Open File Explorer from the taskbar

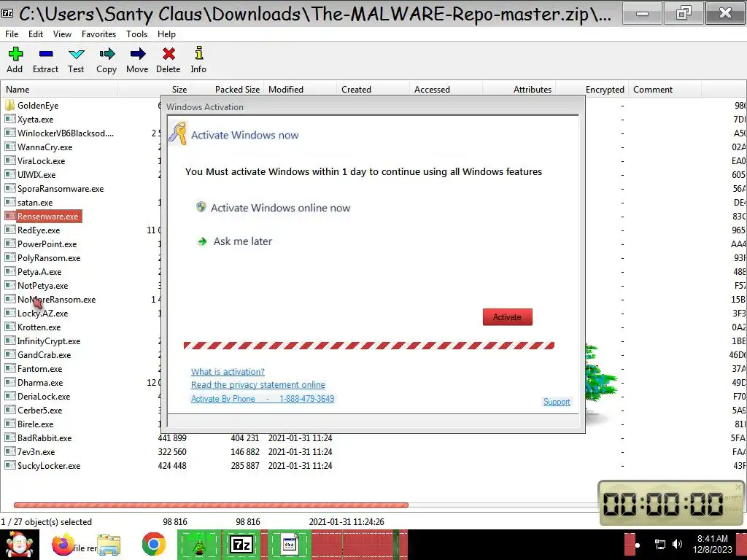coord(109,544)
